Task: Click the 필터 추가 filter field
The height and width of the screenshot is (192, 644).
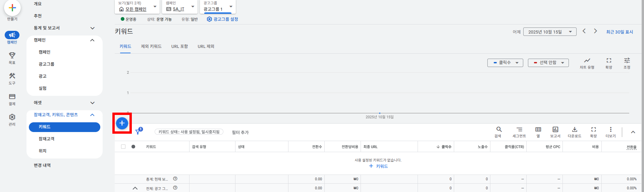Action: 240,132
